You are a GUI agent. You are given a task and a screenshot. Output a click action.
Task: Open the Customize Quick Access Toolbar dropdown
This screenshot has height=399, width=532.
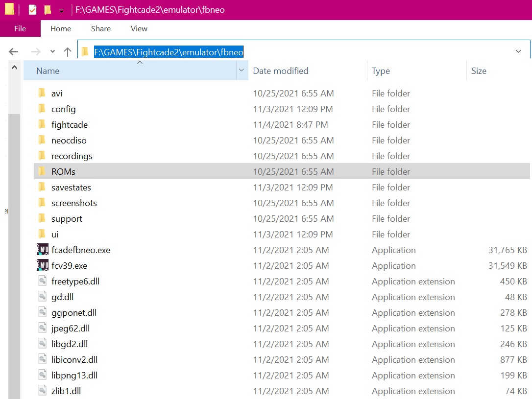coord(61,11)
